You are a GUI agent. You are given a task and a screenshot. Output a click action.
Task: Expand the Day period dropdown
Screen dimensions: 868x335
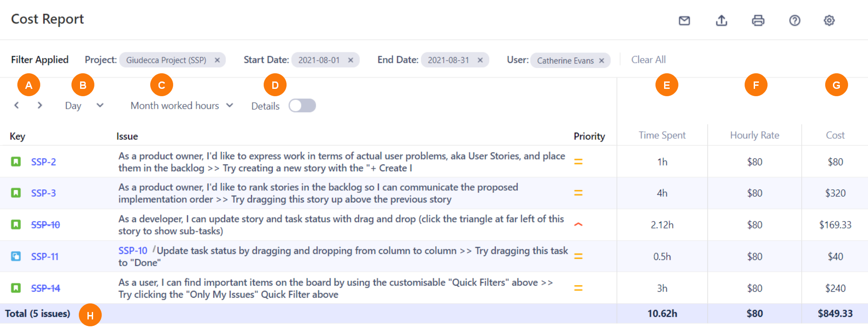tap(84, 106)
